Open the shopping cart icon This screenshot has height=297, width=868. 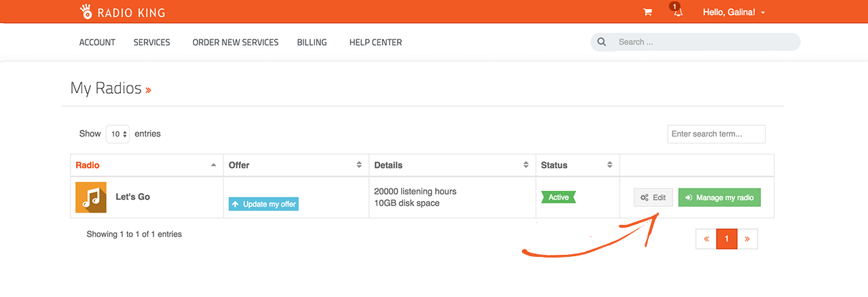647,12
